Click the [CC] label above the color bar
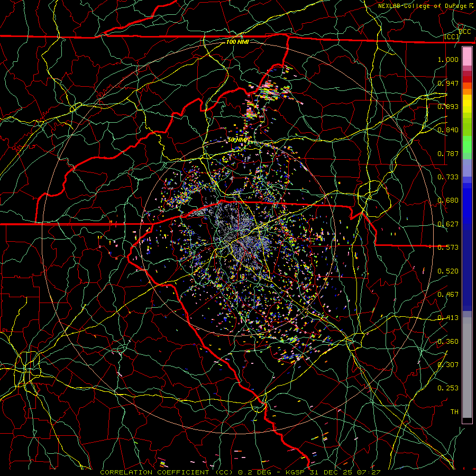This screenshot has height=476, width=476. tap(452, 36)
